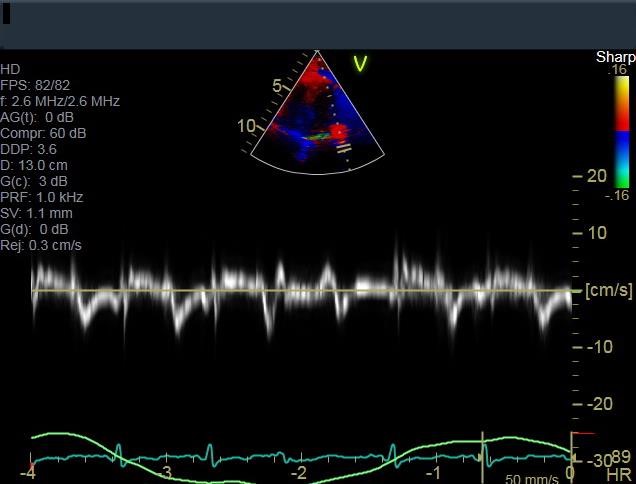Click the D: 13.0 cm depth setting

click(35, 165)
